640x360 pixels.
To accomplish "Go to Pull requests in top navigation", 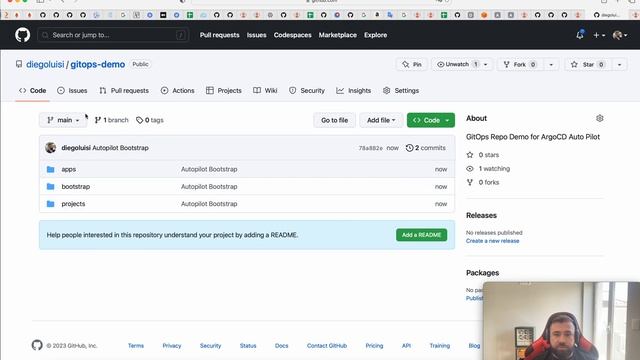I will click(x=219, y=35).
